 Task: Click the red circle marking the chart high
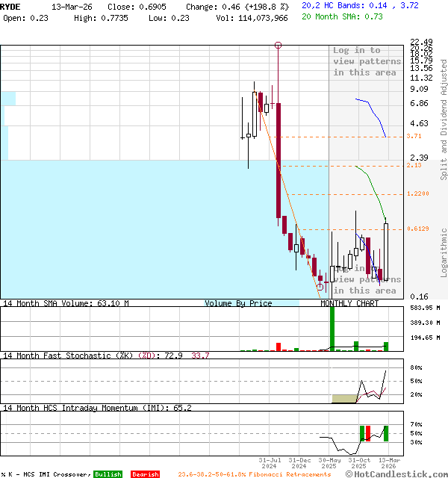278,46
